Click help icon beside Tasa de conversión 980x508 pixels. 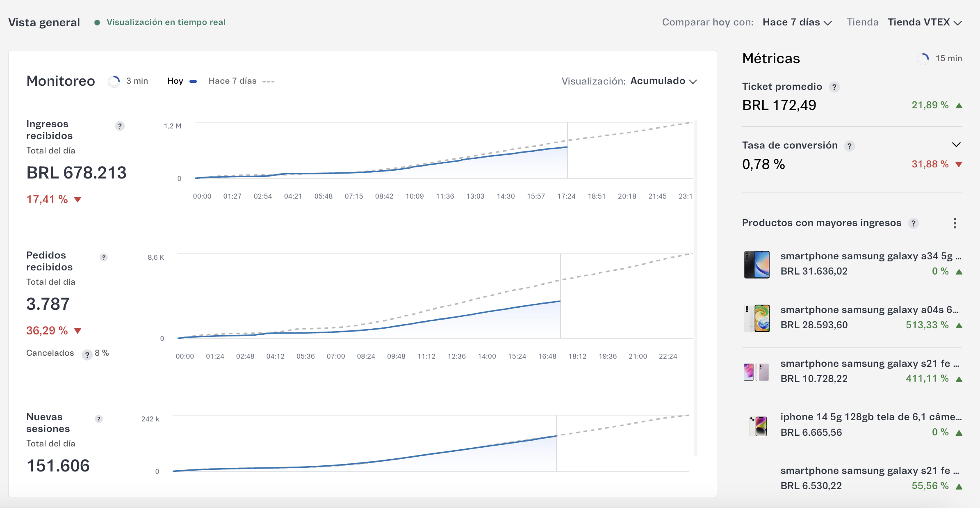850,146
